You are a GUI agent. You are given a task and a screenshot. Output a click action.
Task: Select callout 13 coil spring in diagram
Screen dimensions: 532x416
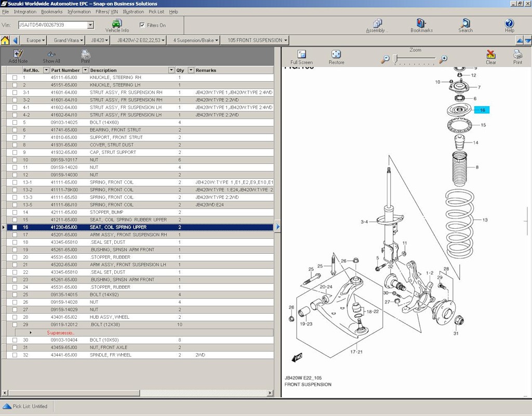click(485, 220)
